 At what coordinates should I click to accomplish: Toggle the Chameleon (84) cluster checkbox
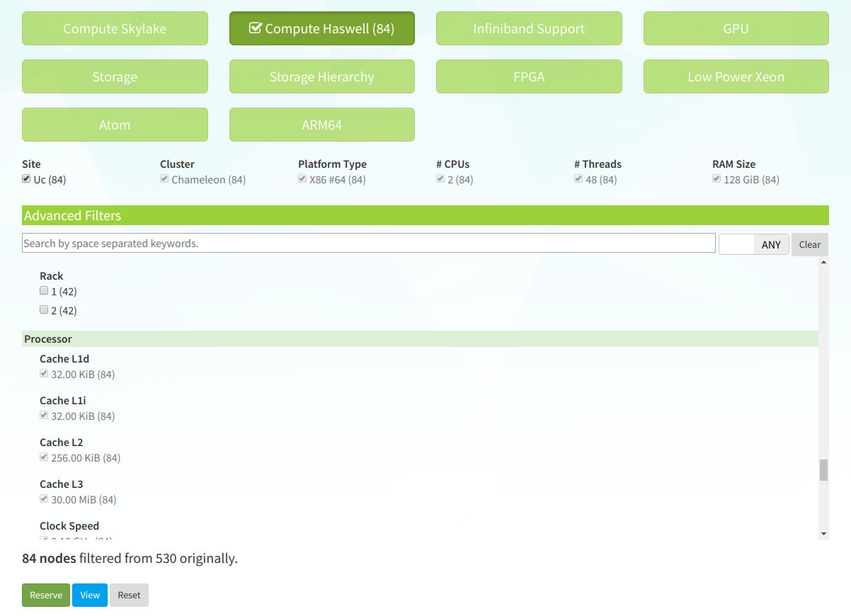tap(164, 179)
